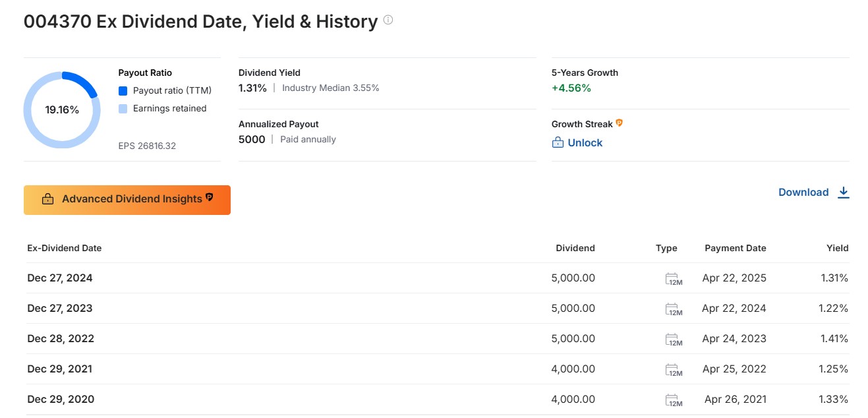Sort by the Ex-Dividend Date column header
The width and height of the screenshot is (868, 418).
tap(65, 249)
